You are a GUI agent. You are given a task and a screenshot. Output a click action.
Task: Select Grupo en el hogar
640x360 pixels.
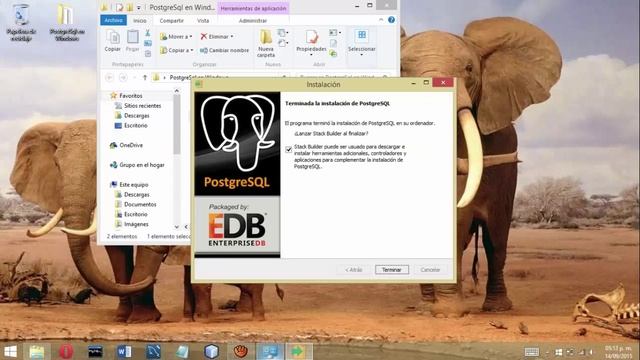pyautogui.click(x=142, y=165)
